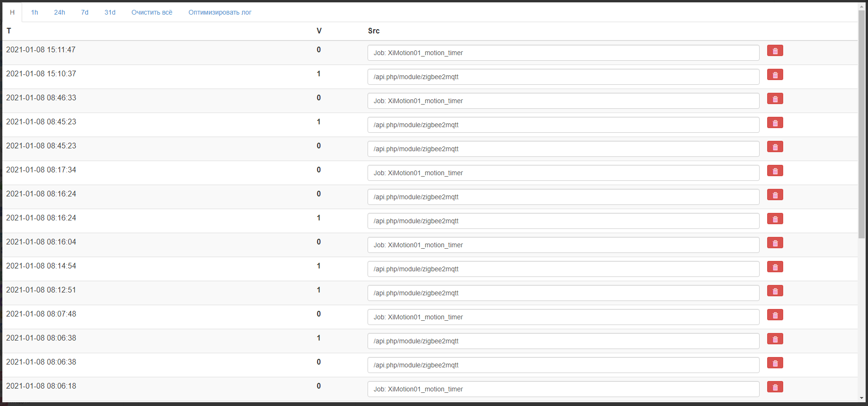Click the vertical scrollbar thumb

coord(861,122)
